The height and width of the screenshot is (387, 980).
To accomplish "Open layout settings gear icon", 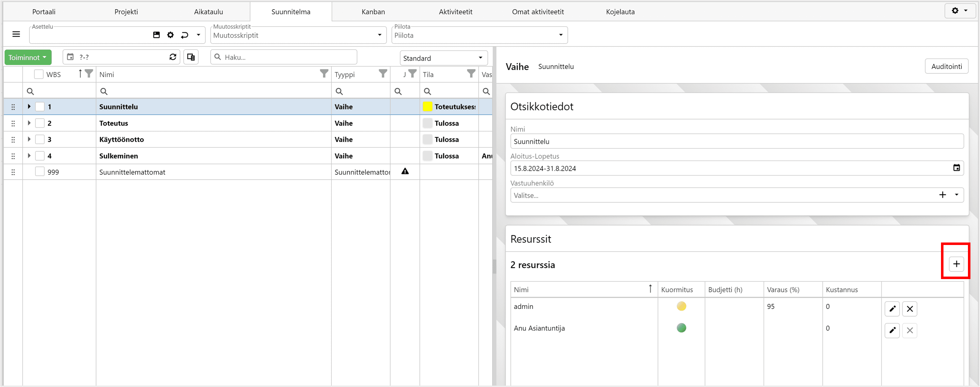I will tap(171, 35).
